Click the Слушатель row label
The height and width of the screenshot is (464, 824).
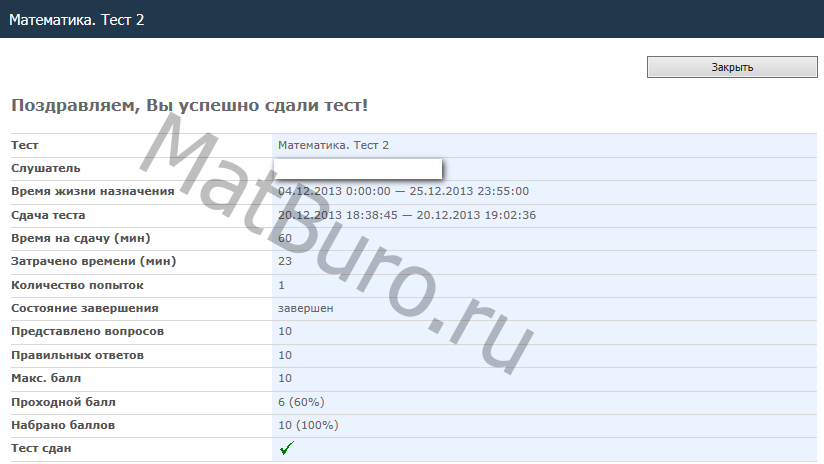(x=46, y=168)
